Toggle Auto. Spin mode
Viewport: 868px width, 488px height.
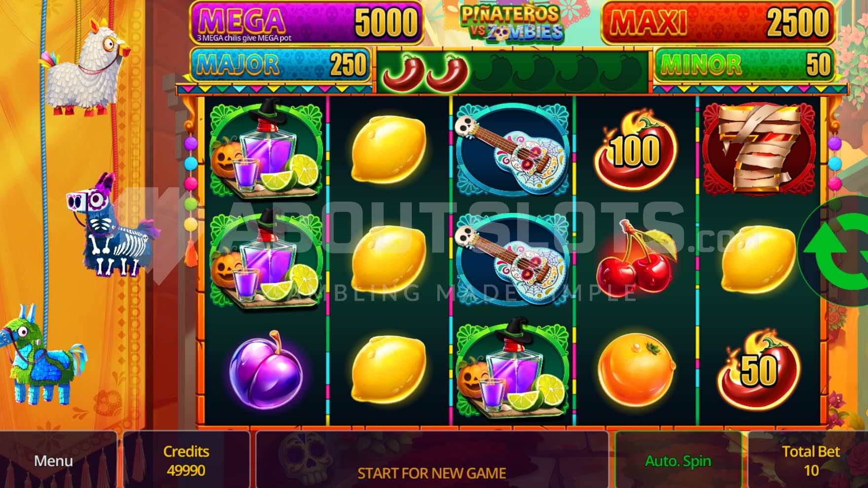[x=678, y=460]
